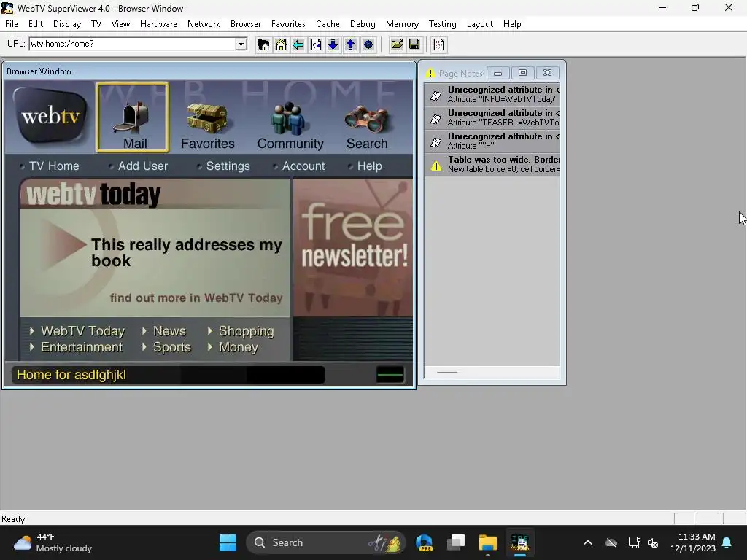The image size is (747, 560).
Task: Click the WebTV Today category link
Action: 82,331
